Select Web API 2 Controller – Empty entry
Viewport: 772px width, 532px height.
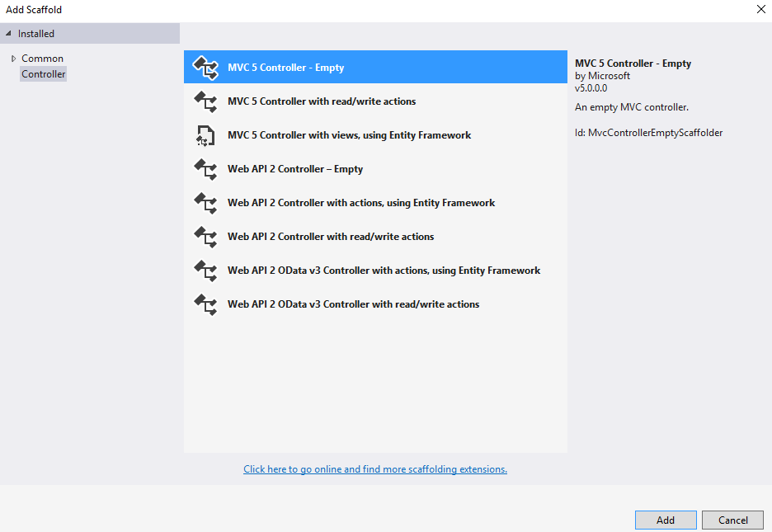(295, 169)
